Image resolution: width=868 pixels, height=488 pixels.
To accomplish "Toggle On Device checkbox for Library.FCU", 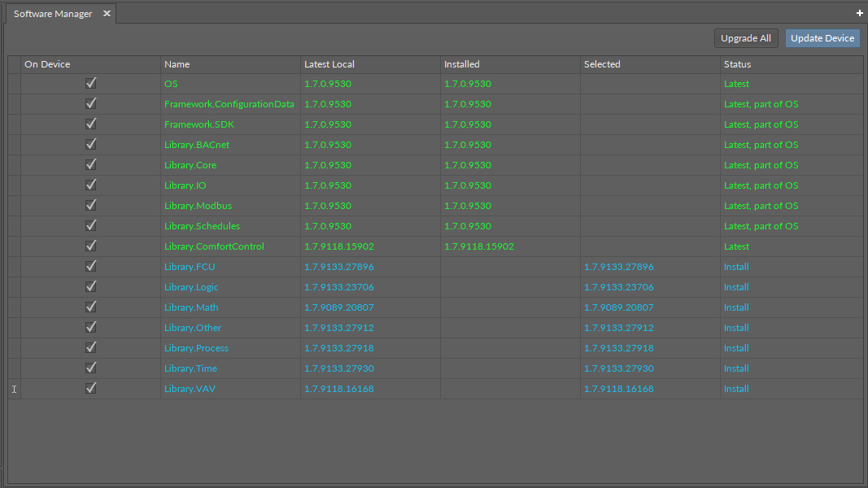I will pyautogui.click(x=91, y=266).
